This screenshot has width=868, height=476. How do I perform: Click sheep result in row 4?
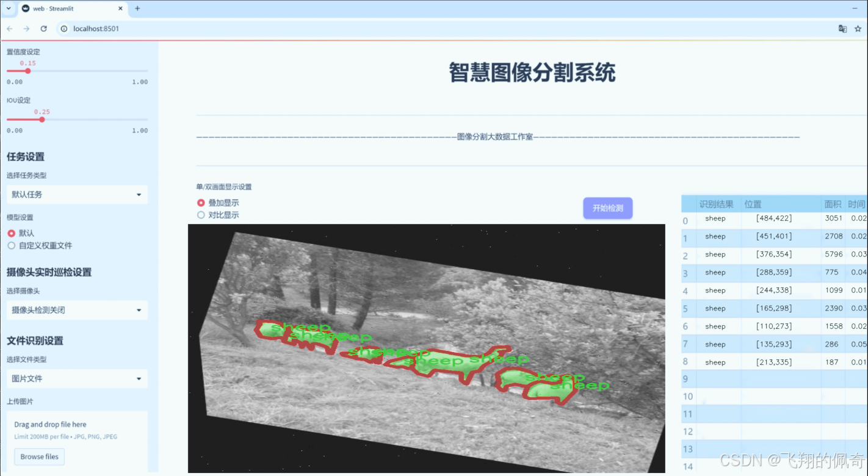715,290
